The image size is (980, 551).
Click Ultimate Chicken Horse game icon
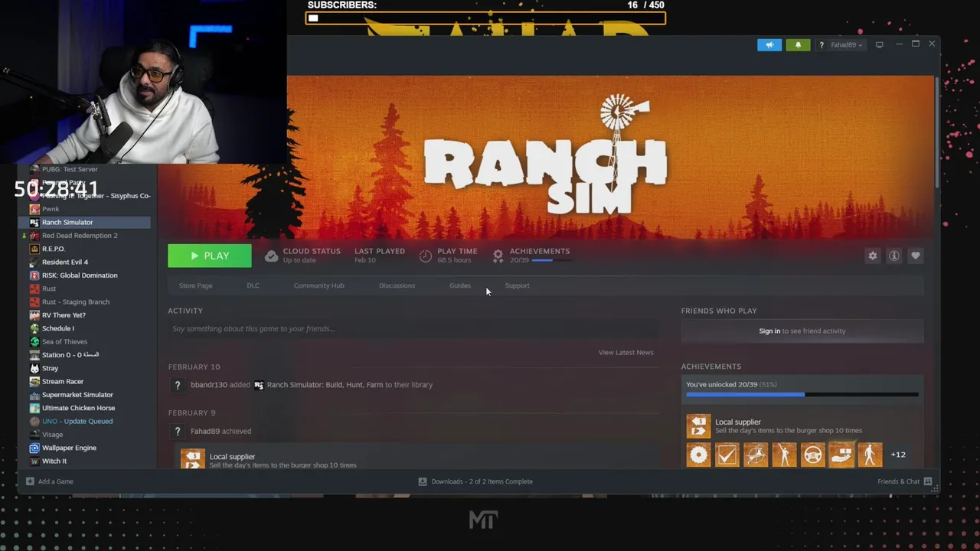click(34, 408)
